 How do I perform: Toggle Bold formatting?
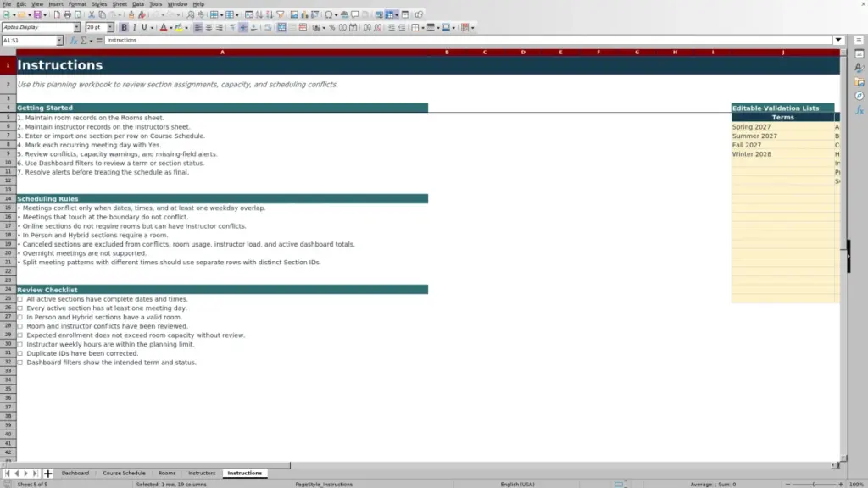click(124, 28)
